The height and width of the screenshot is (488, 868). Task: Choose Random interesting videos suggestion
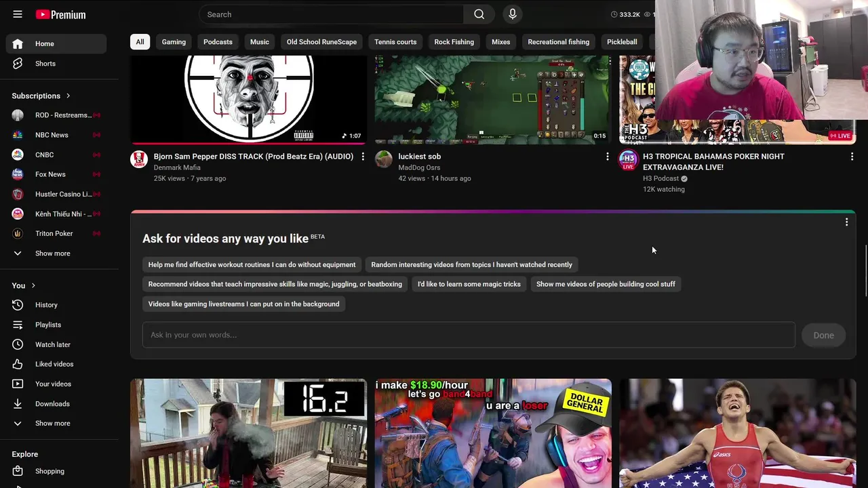(x=472, y=265)
